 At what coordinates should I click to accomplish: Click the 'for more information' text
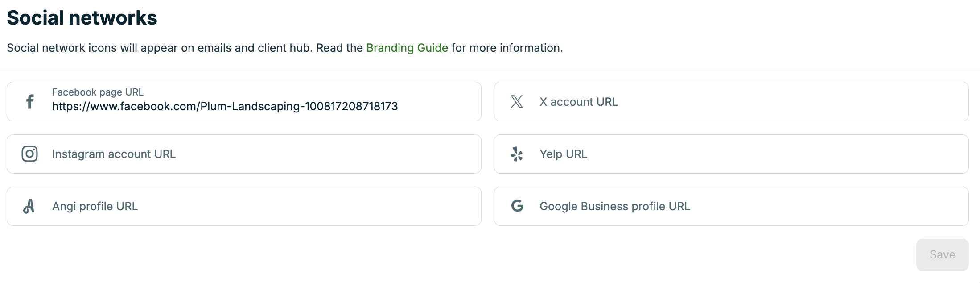tap(507, 48)
